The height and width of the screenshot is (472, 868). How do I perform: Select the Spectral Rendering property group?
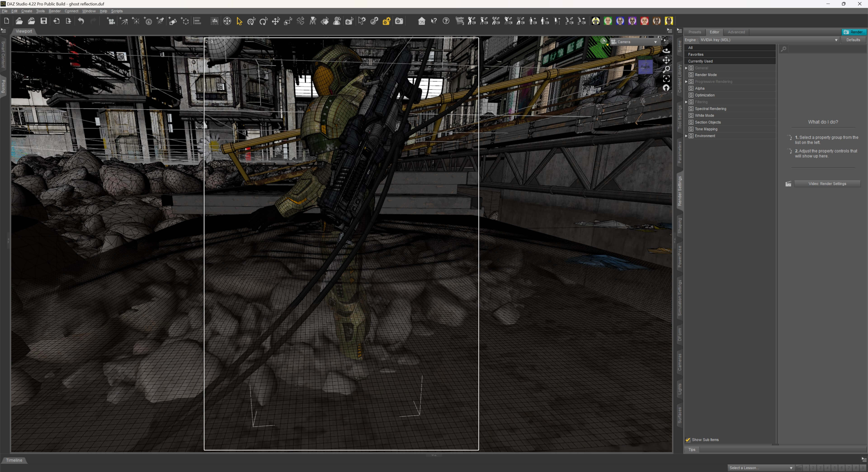[710, 109]
